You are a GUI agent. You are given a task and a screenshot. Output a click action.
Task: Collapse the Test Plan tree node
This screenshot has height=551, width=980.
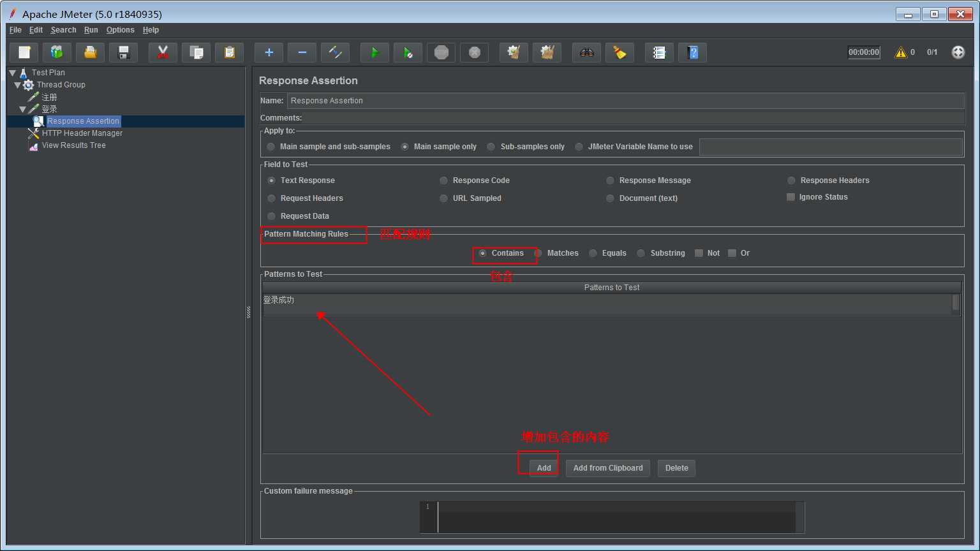point(12,73)
